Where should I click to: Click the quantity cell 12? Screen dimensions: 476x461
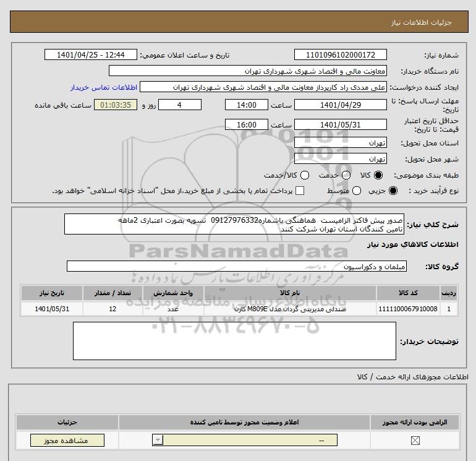(x=113, y=309)
